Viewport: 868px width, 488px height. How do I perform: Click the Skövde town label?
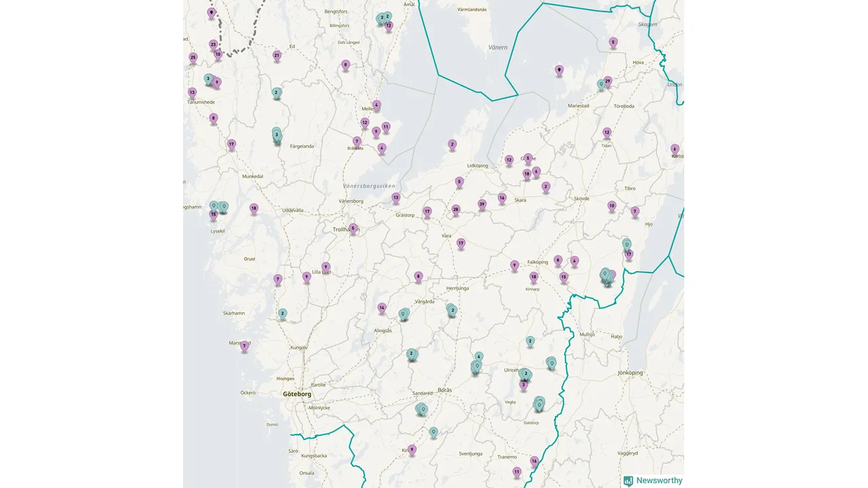point(582,199)
